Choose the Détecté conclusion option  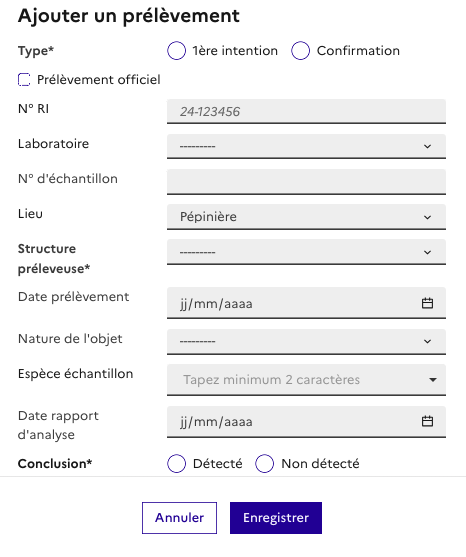click(177, 464)
